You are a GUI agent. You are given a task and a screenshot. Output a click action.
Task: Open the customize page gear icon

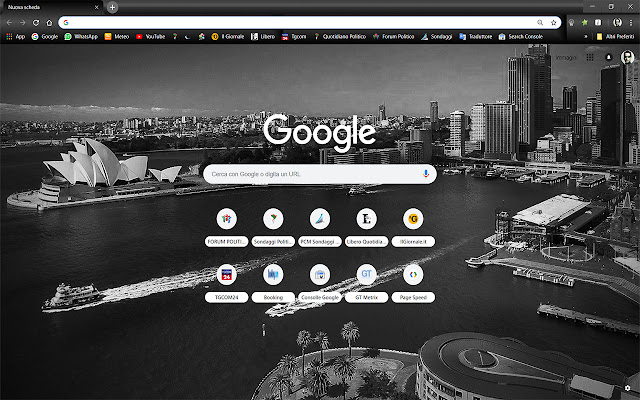(628, 388)
